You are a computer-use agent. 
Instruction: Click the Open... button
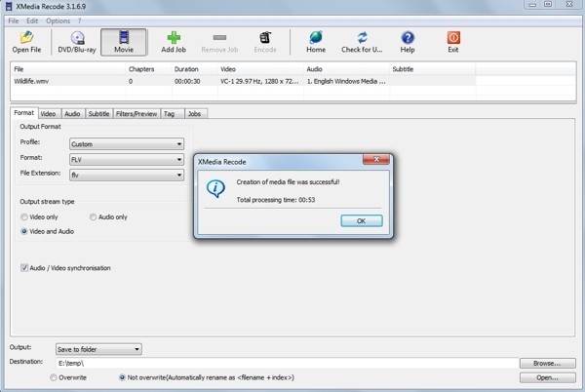tap(547, 377)
